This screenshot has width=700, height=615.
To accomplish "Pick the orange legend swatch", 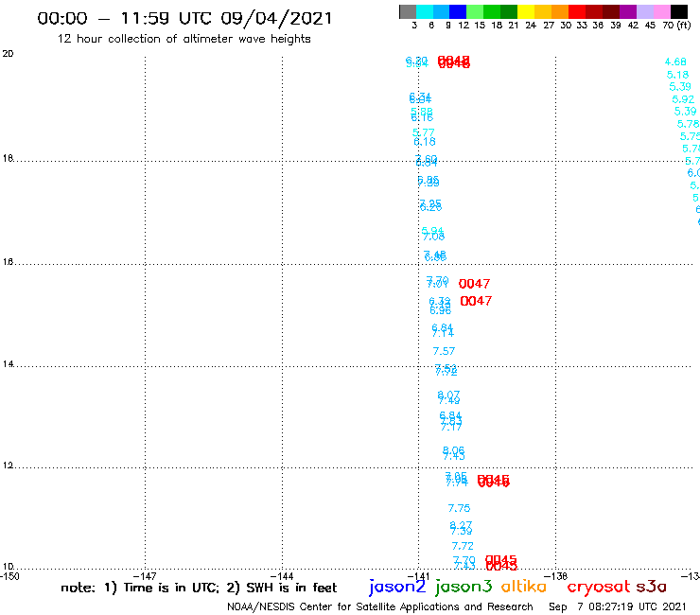I will point(560,11).
